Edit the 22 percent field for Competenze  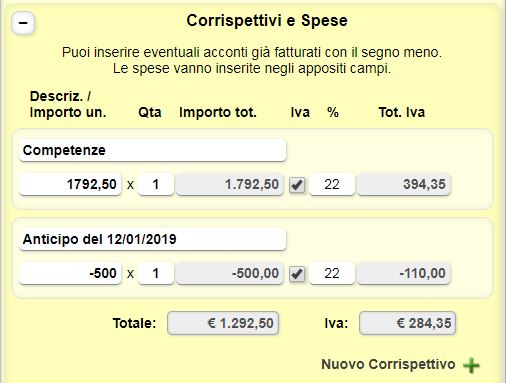(332, 184)
